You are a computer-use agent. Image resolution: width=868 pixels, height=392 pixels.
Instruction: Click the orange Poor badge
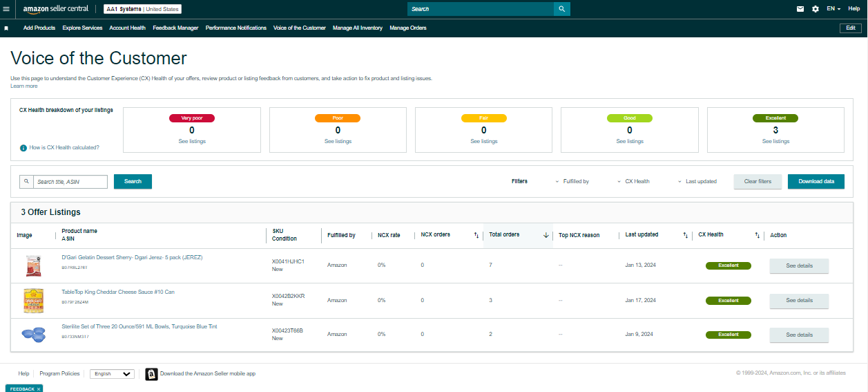(338, 118)
